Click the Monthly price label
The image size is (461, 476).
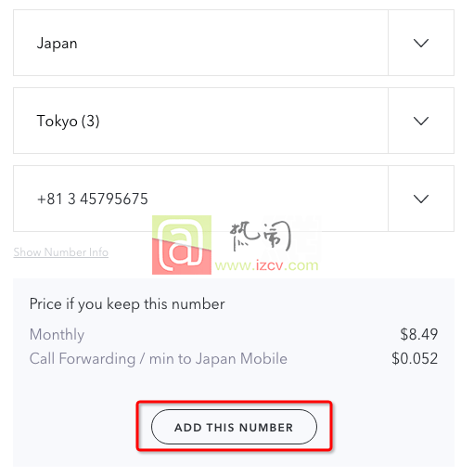pos(57,335)
